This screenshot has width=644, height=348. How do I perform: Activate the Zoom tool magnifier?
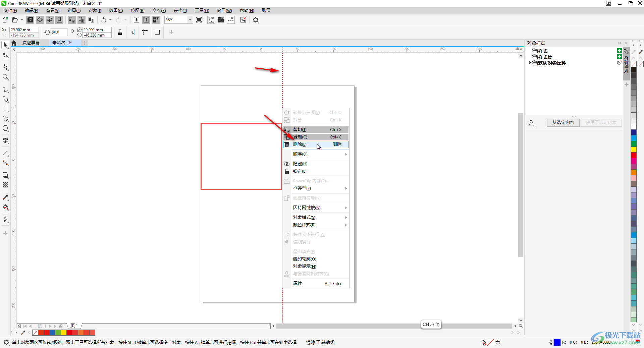[5, 77]
